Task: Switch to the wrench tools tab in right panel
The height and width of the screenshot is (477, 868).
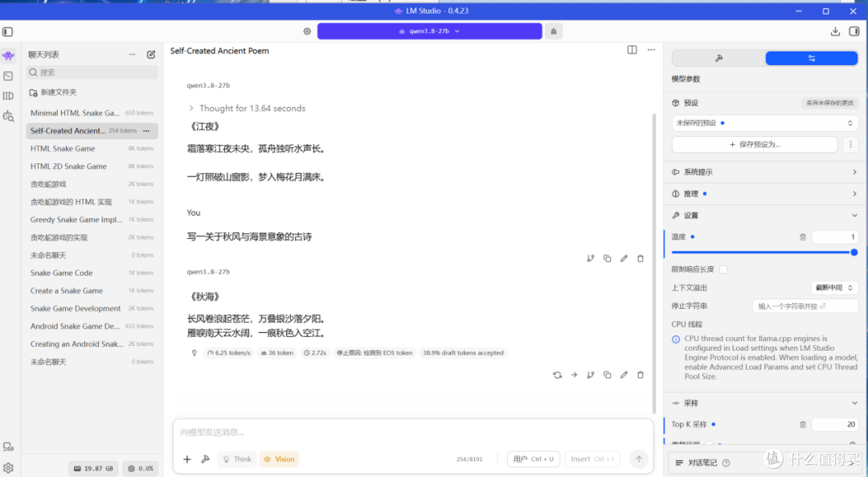Action: click(719, 58)
